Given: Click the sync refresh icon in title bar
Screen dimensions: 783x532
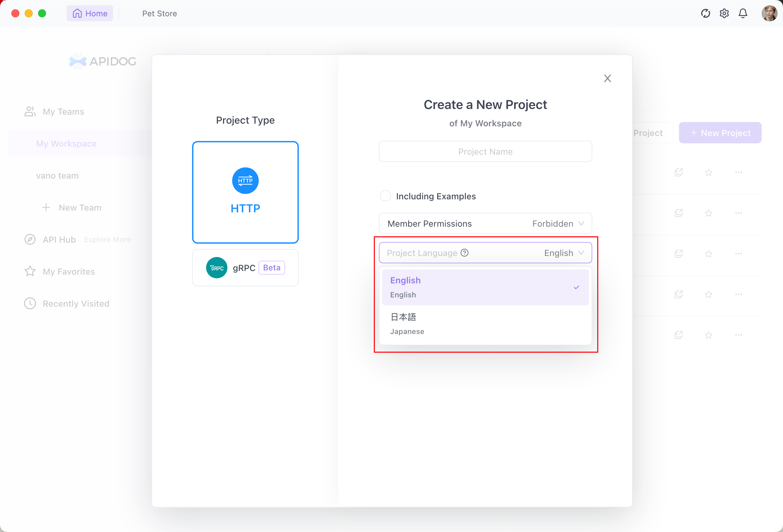Looking at the screenshot, I should pos(705,13).
